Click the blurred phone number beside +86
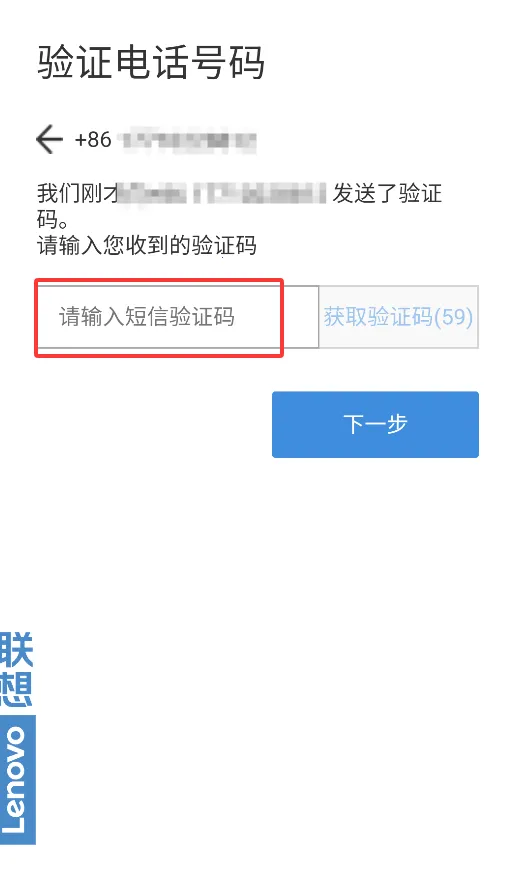Viewport: 518px width, 880px height. tap(189, 139)
